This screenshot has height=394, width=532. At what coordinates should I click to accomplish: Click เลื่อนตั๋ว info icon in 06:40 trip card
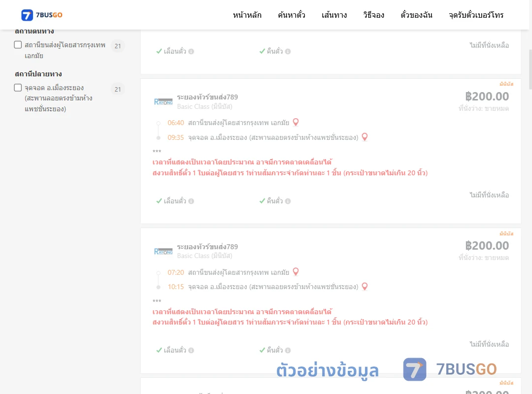(191, 201)
